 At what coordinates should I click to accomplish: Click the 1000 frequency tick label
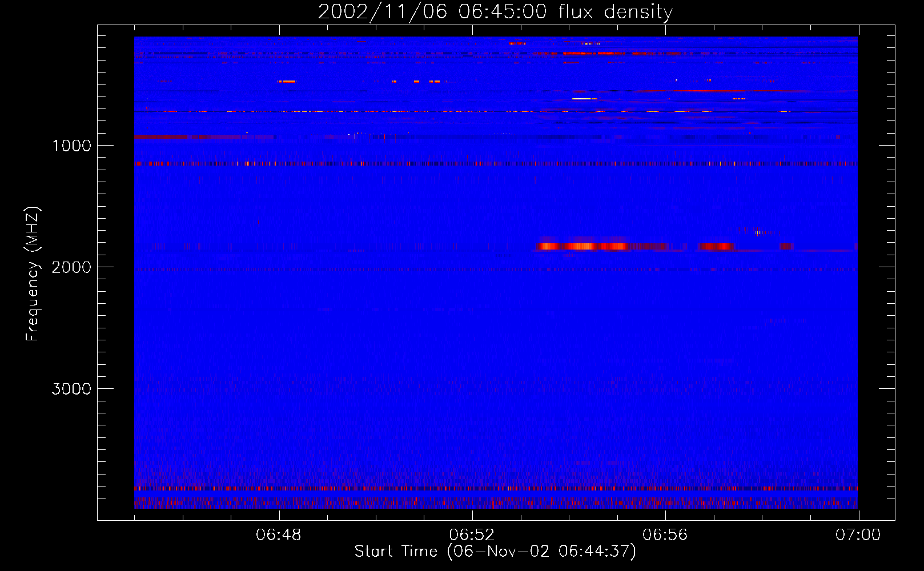[71, 146]
